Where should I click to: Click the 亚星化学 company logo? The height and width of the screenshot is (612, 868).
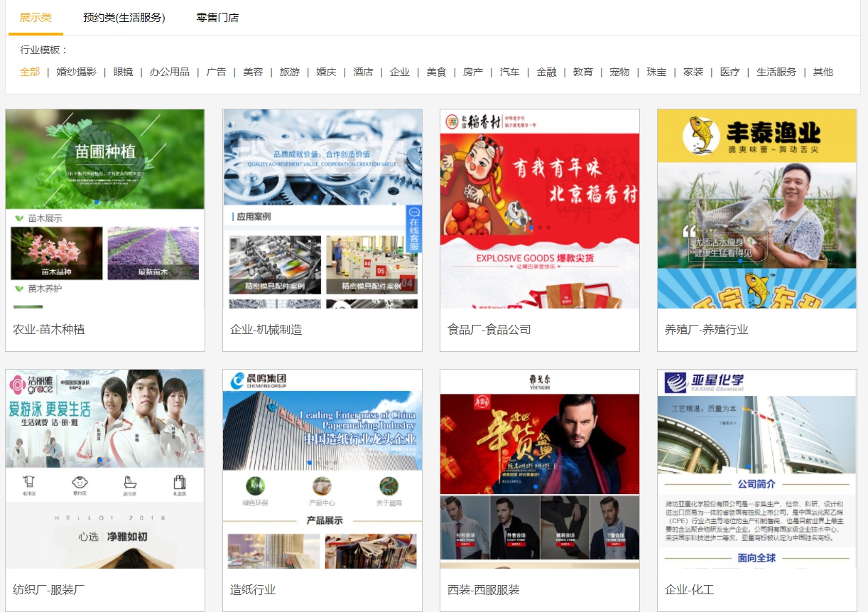tap(704, 382)
